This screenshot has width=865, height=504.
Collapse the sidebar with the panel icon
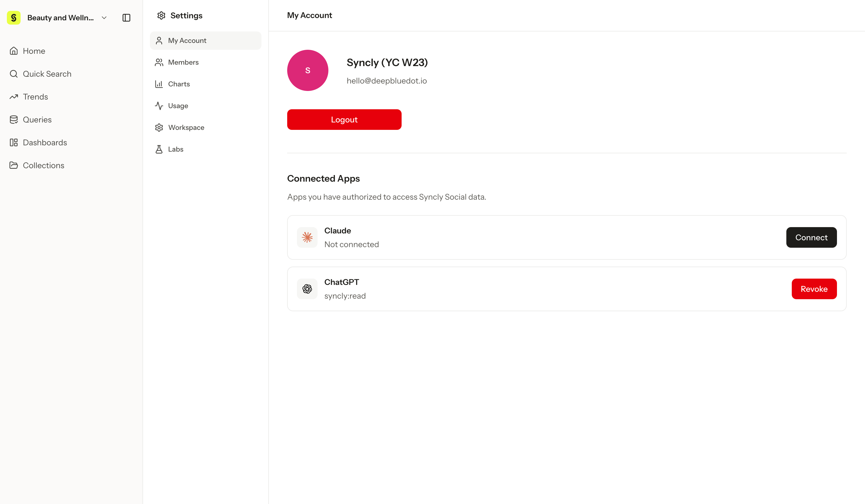pyautogui.click(x=126, y=17)
